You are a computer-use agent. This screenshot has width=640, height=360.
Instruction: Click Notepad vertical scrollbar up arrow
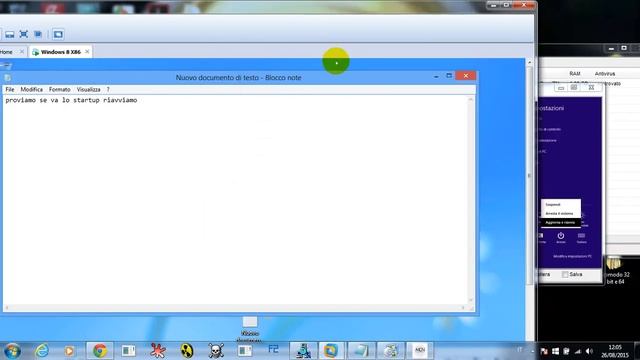471,99
